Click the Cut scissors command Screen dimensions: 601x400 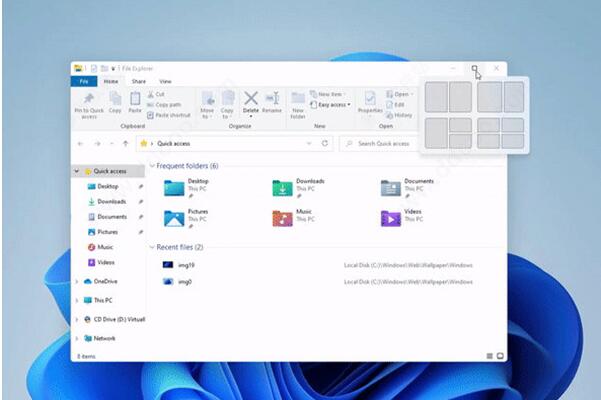pyautogui.click(x=156, y=94)
